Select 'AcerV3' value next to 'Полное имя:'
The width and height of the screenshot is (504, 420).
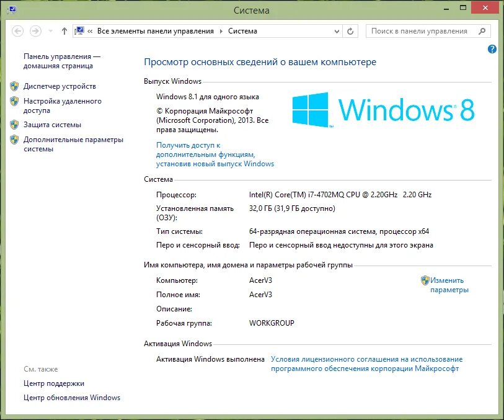tap(260, 295)
